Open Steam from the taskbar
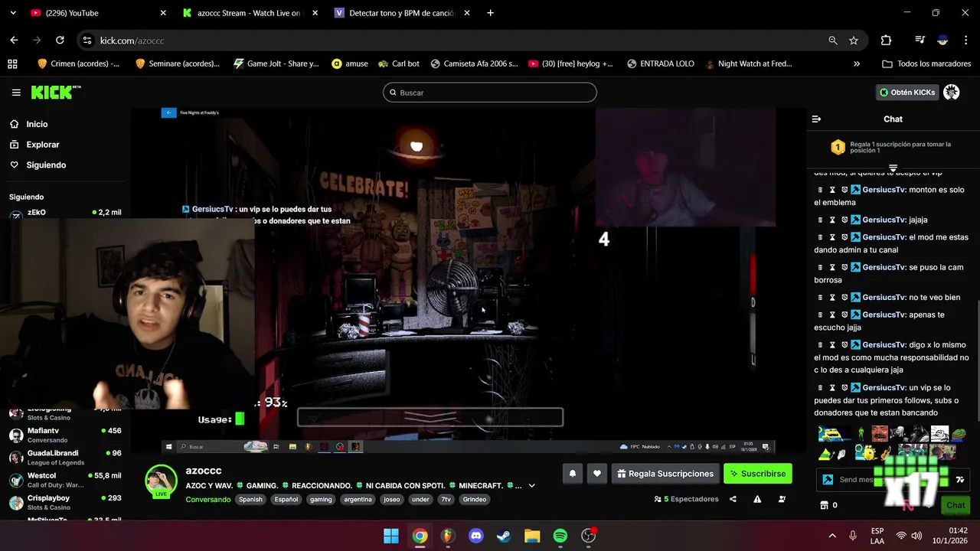Viewport: 980px width, 551px height. click(504, 536)
